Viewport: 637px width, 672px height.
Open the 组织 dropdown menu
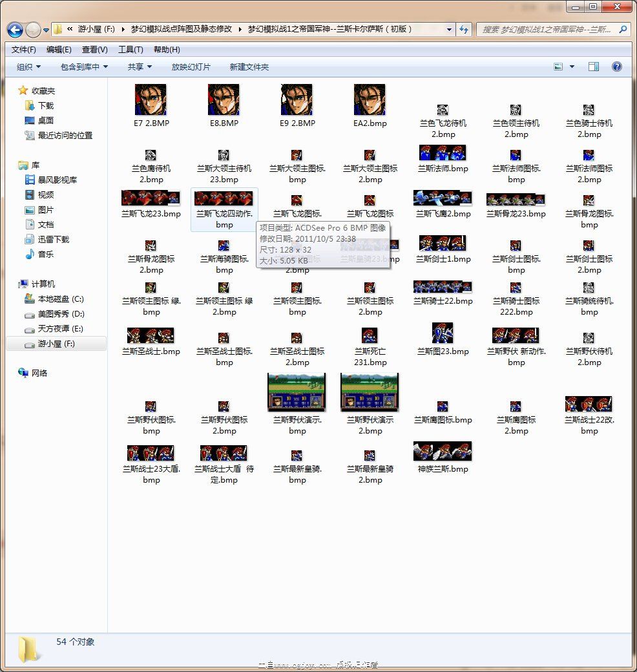pos(28,67)
